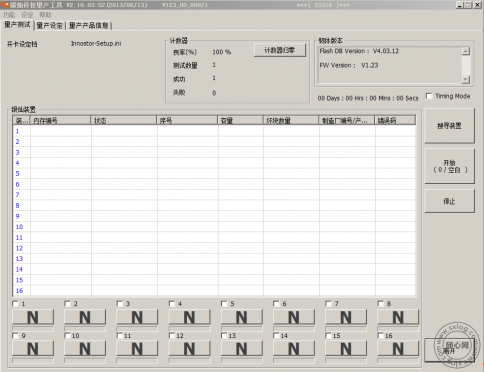Tick the port 16 checkbox
484x372 pixels.
(x=381, y=335)
